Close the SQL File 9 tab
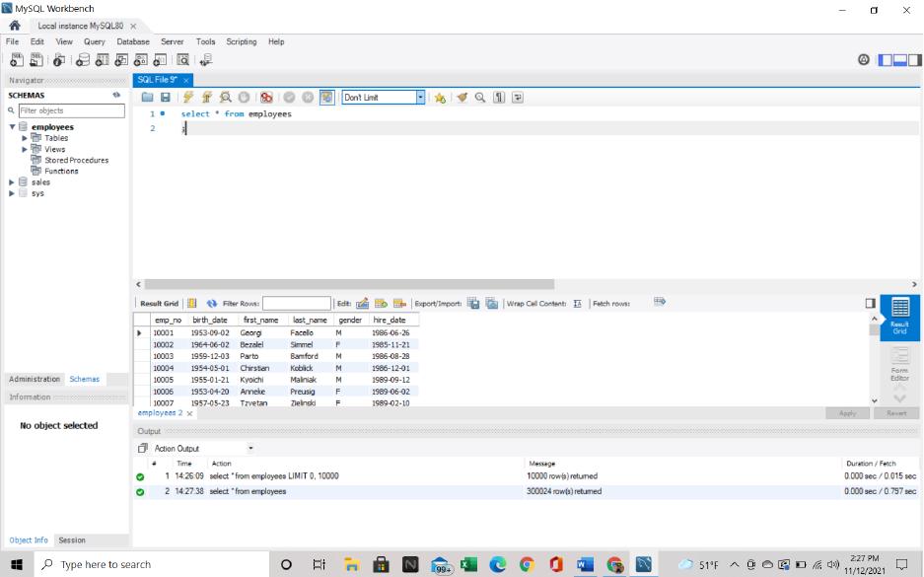 point(186,80)
